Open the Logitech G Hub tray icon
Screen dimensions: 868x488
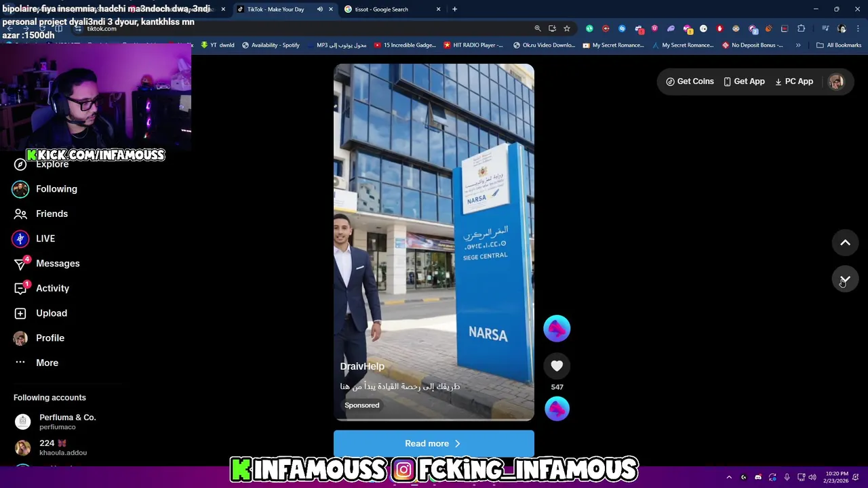click(x=744, y=477)
